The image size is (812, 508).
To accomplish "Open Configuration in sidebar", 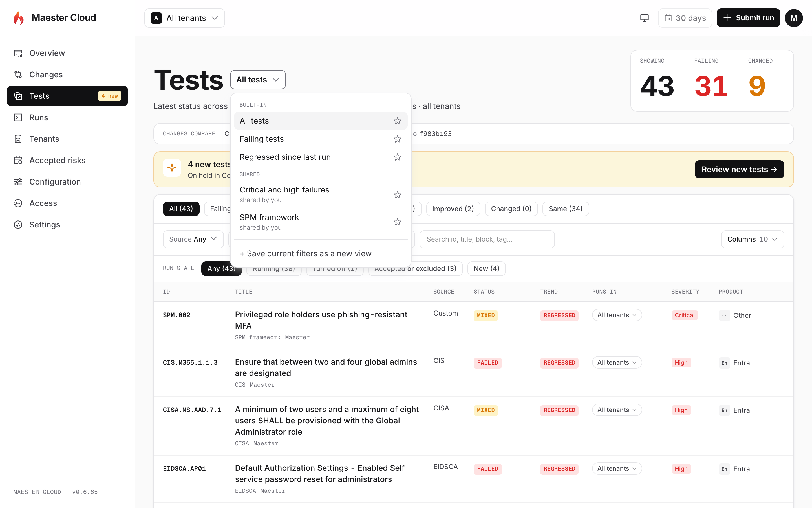I will (x=67, y=182).
